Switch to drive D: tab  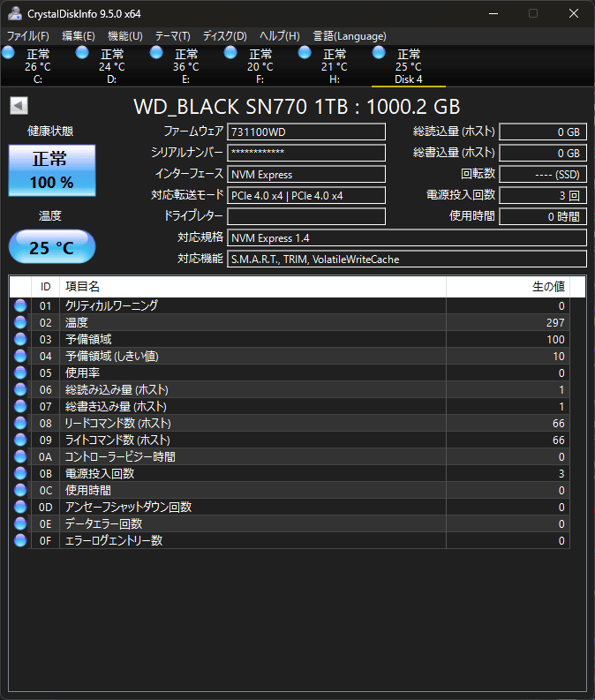tap(111, 66)
